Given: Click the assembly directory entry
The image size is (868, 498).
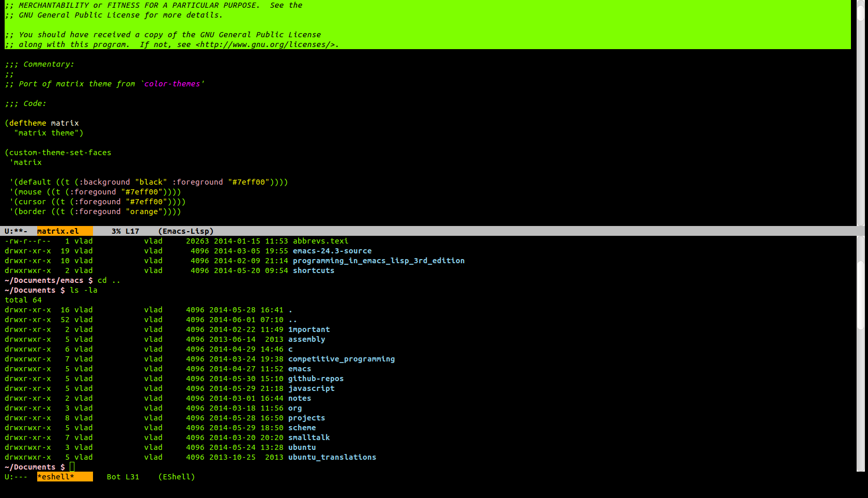Looking at the screenshot, I should 307,339.
